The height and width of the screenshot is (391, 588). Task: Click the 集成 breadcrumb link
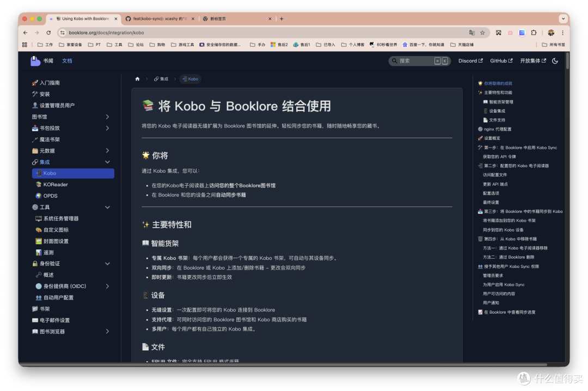click(161, 79)
